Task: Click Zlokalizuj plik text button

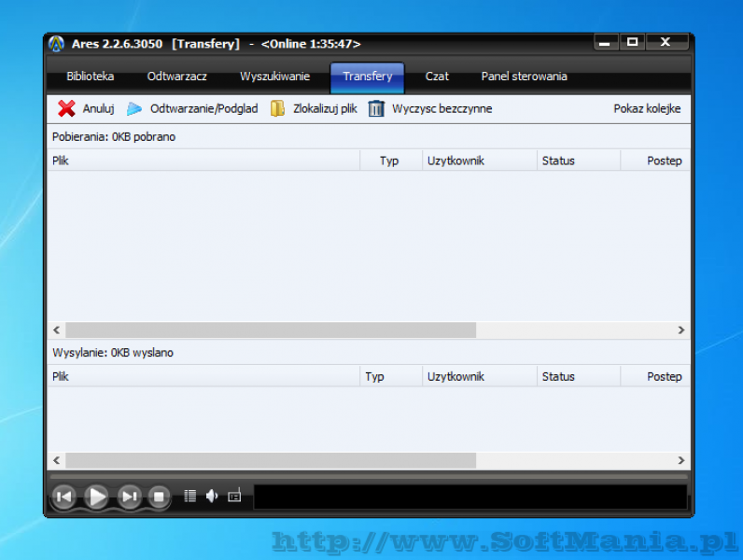Action: click(x=325, y=109)
